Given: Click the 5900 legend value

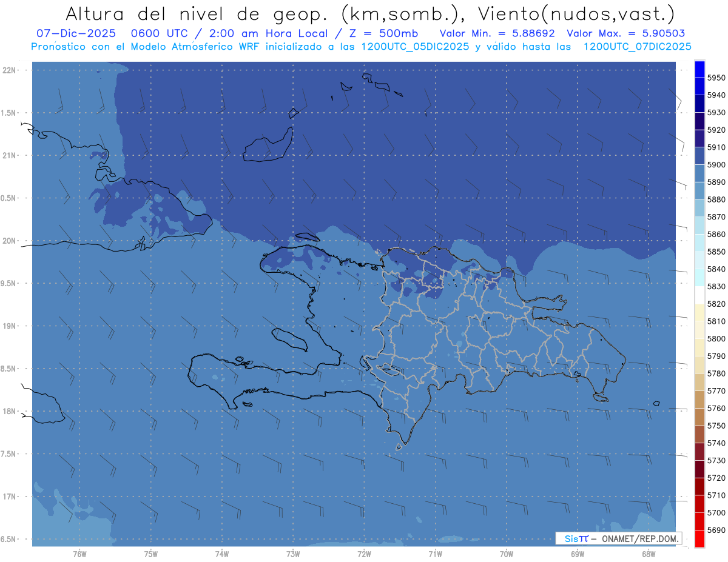Looking at the screenshot, I should pyautogui.click(x=716, y=165).
